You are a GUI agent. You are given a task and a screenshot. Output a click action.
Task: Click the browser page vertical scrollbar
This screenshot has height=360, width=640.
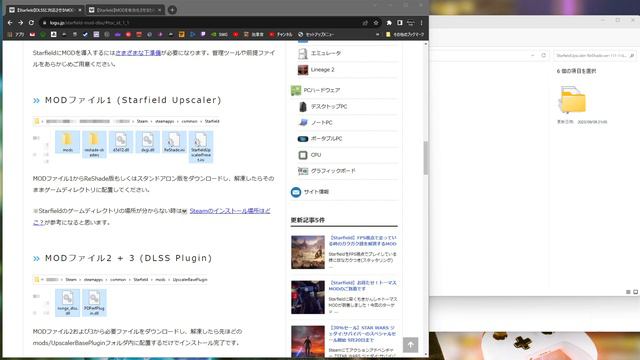coord(426,158)
